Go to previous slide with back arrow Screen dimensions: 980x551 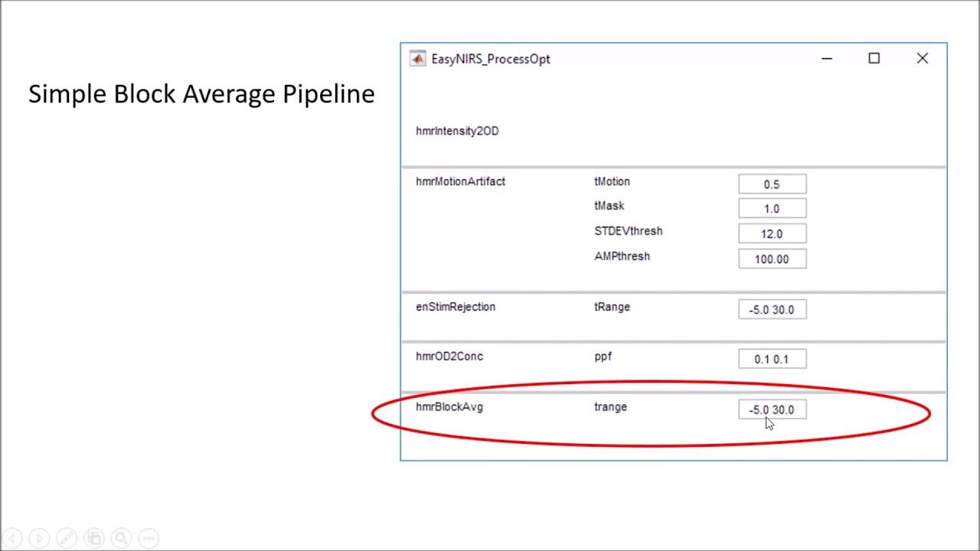click(12, 538)
